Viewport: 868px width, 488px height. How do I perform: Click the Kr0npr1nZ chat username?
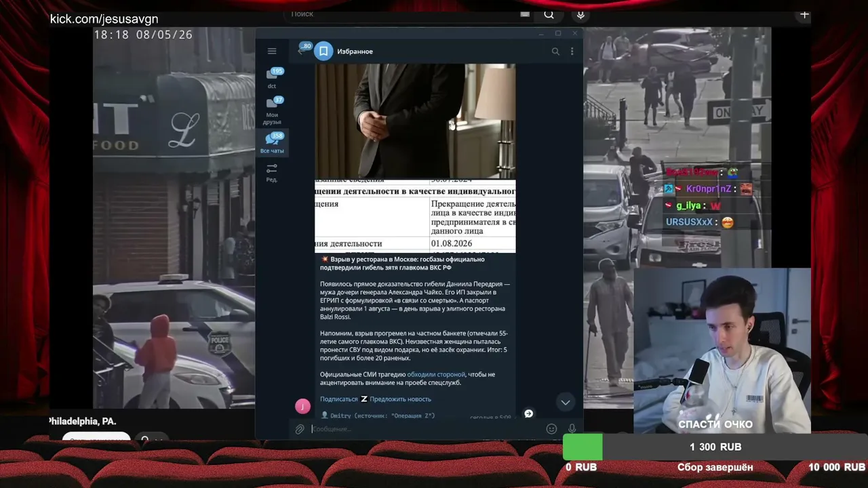coord(709,189)
